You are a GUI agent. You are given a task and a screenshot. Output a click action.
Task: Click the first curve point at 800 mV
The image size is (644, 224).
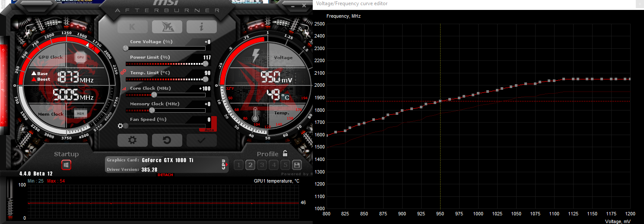click(x=327, y=136)
